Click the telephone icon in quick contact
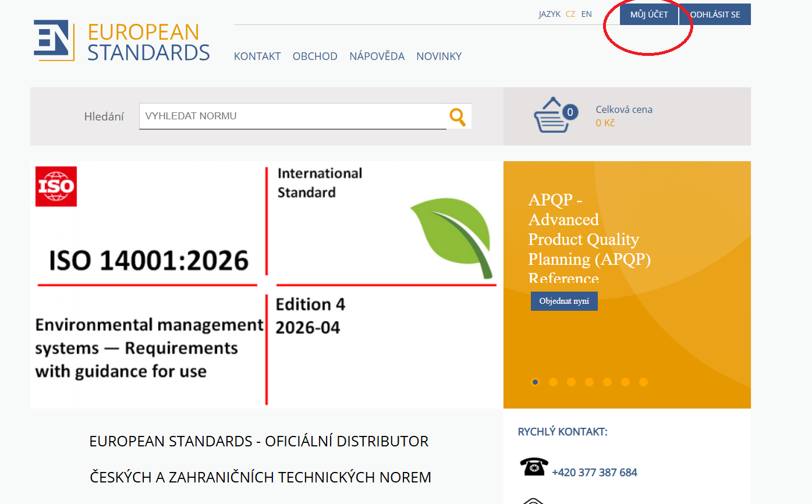812x504 pixels. [x=534, y=467]
